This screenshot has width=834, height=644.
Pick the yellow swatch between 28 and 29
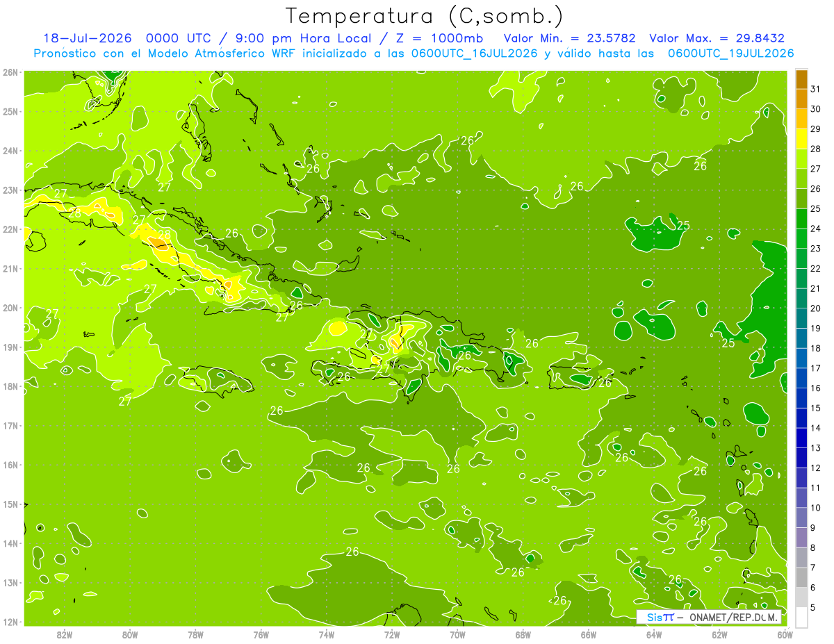click(801, 139)
